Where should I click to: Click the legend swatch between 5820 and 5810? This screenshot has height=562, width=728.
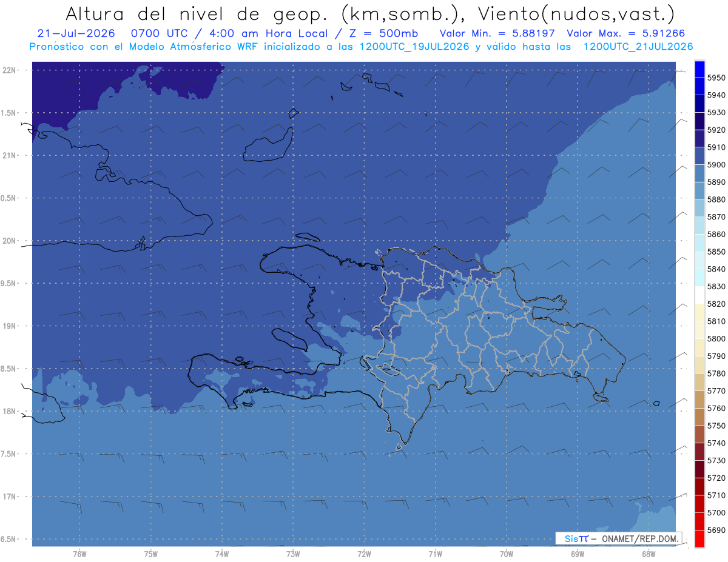coord(699,312)
